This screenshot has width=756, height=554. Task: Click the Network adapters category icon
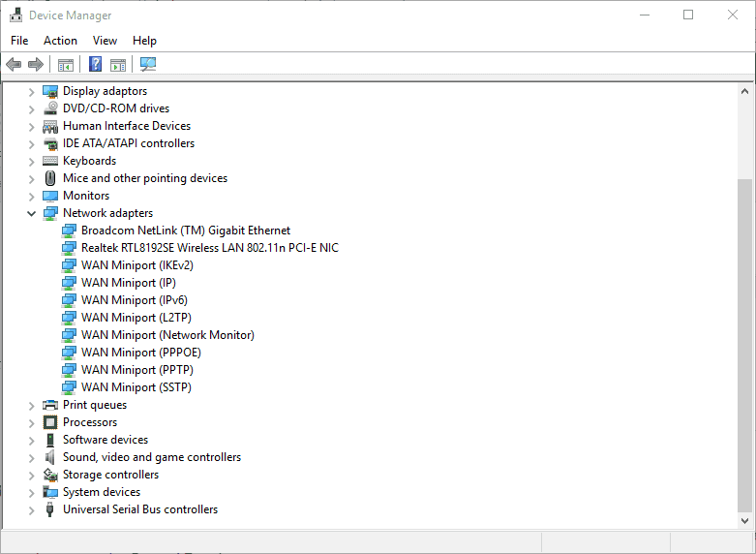point(50,213)
